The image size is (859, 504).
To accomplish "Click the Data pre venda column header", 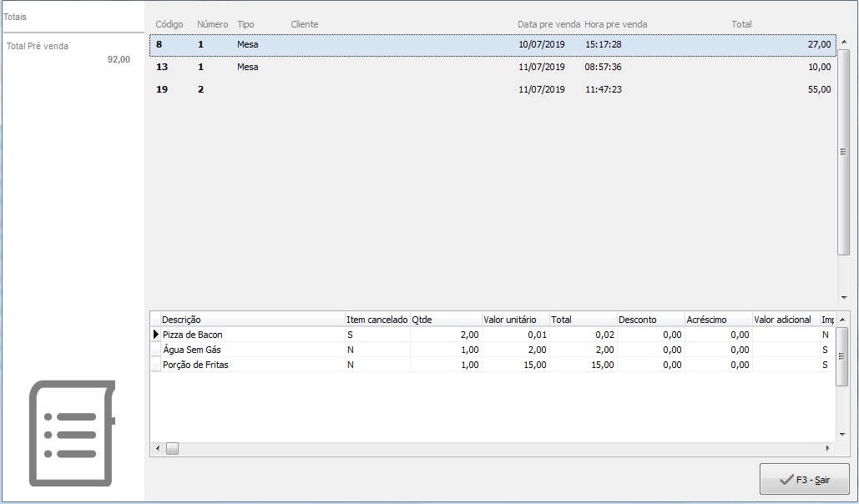I will 548,24.
